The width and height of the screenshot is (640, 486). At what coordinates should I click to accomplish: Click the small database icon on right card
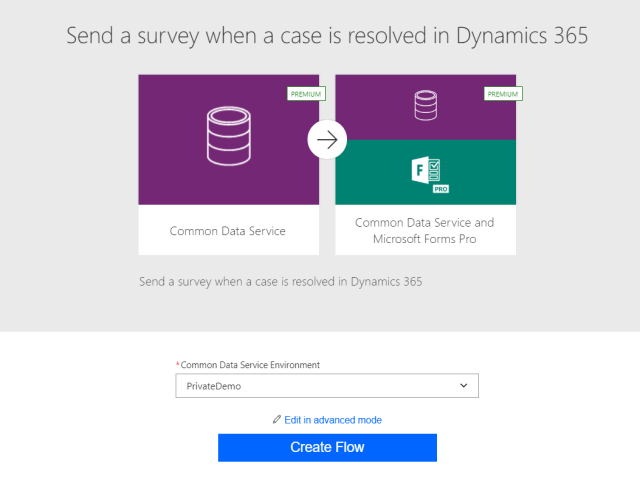[425, 103]
